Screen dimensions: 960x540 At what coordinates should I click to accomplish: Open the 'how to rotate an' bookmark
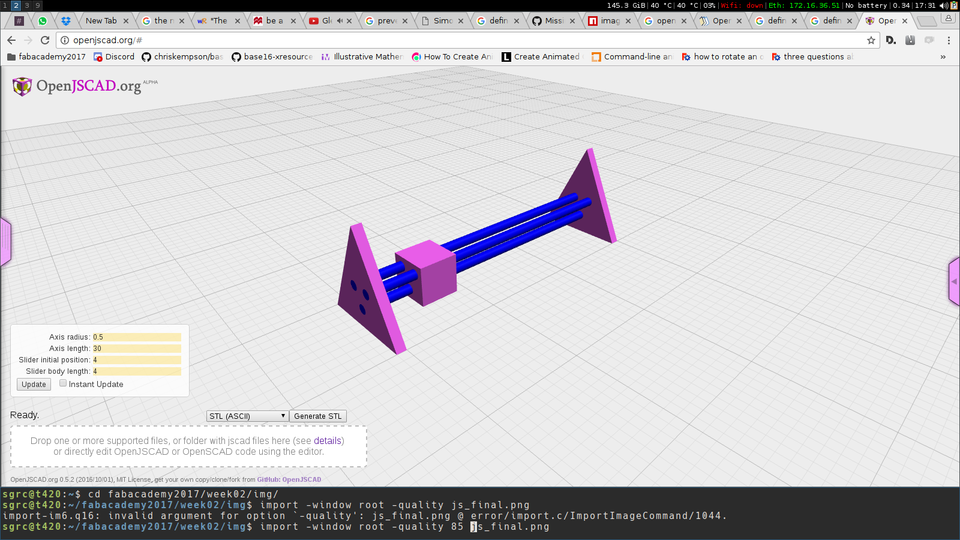[x=722, y=56]
